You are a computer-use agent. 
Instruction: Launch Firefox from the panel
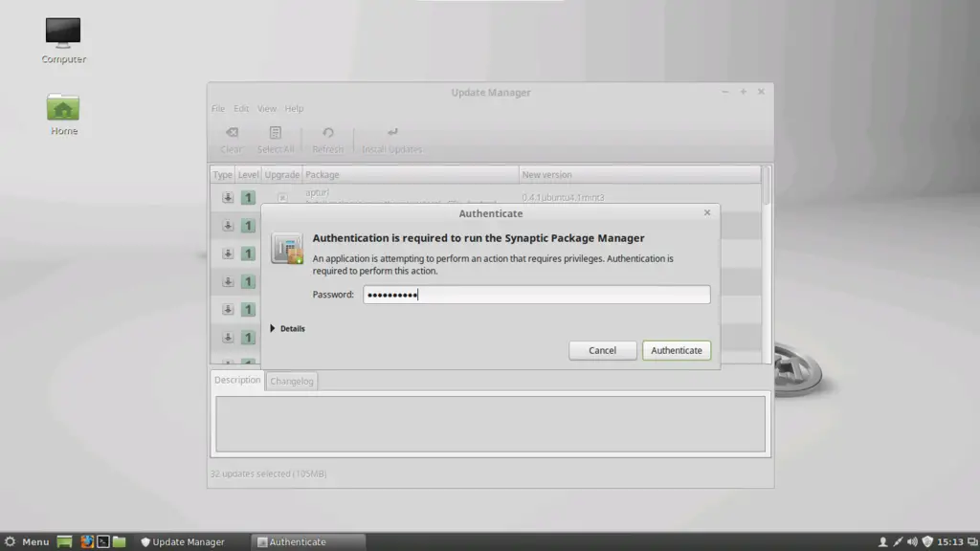click(87, 541)
